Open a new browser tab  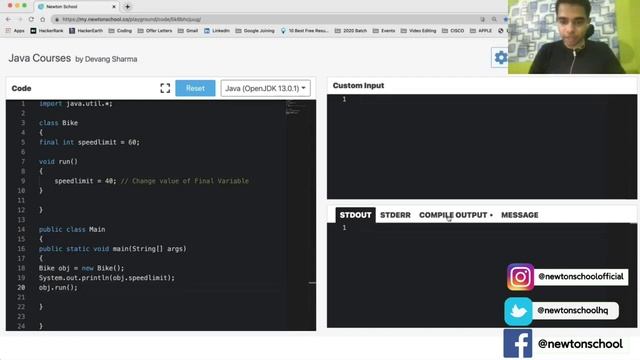(127, 7)
